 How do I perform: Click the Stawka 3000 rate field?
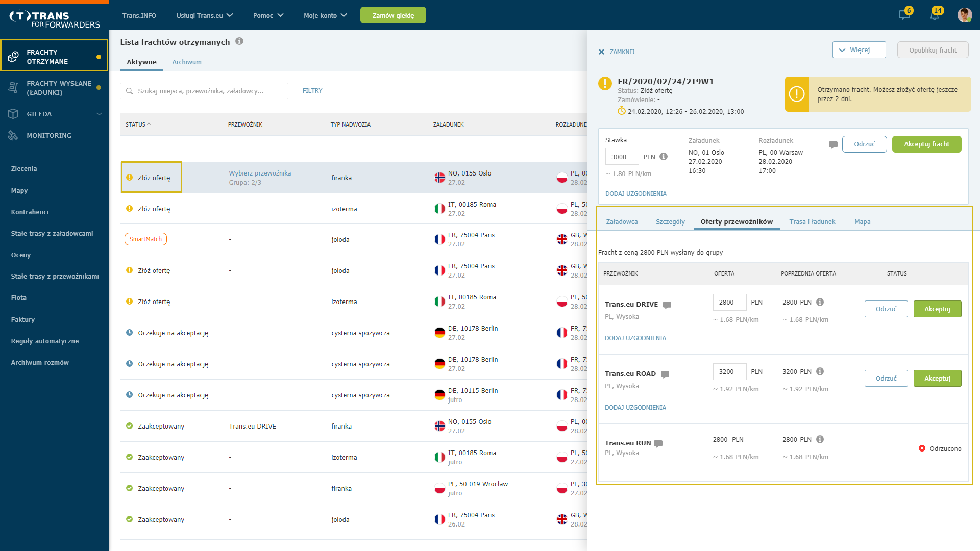[x=622, y=157]
